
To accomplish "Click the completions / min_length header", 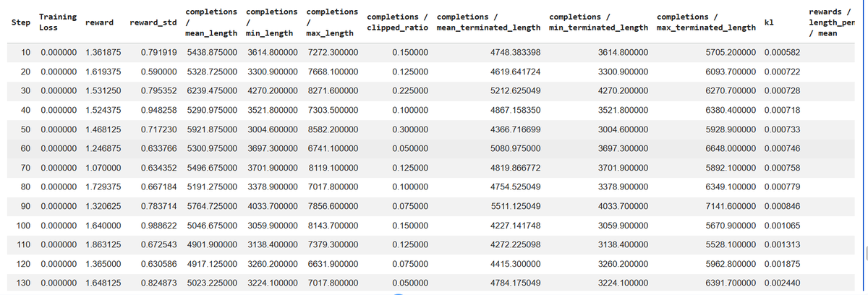I will 271,22.
